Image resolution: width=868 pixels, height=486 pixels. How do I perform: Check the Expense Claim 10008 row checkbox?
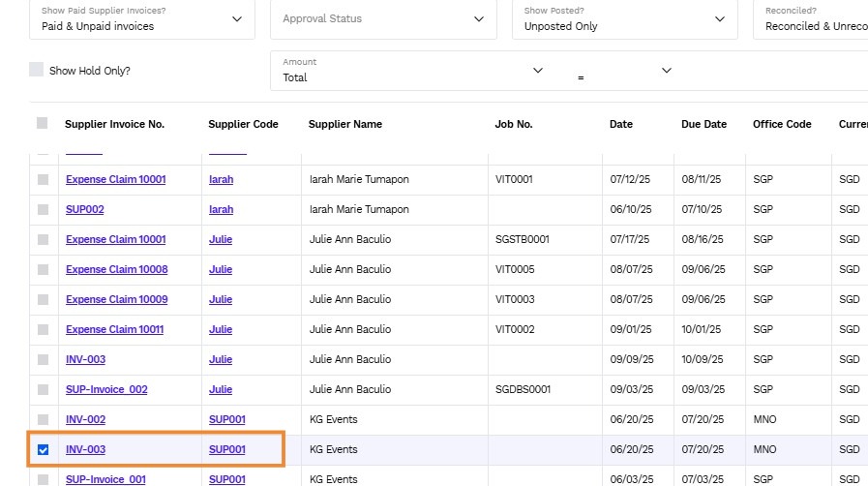[x=43, y=269]
